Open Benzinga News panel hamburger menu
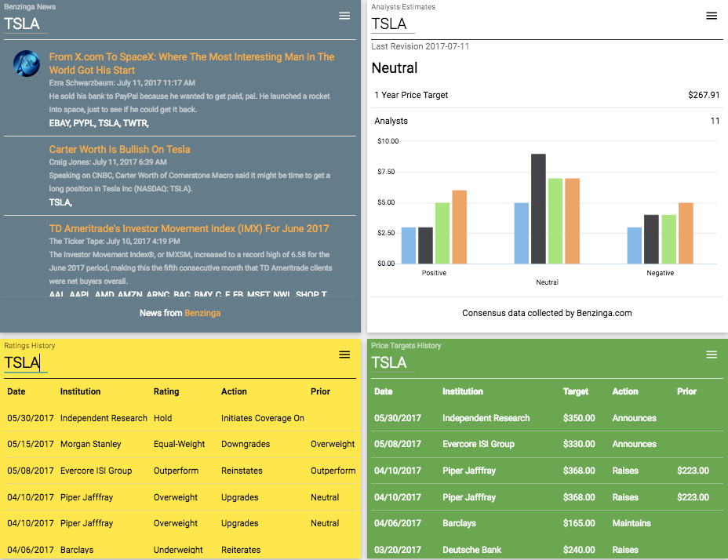Viewport: 728px width, 560px height. pyautogui.click(x=344, y=16)
